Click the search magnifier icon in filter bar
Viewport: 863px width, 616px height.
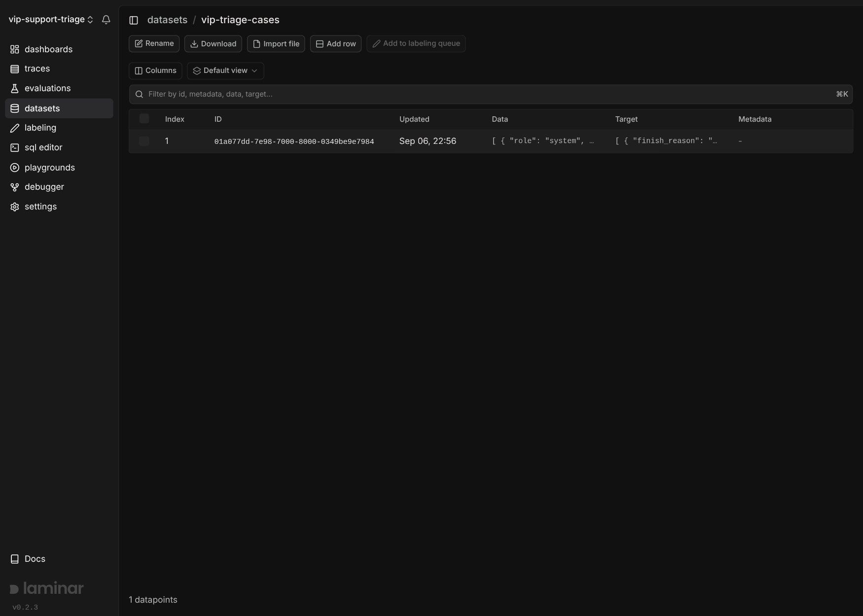pyautogui.click(x=140, y=94)
